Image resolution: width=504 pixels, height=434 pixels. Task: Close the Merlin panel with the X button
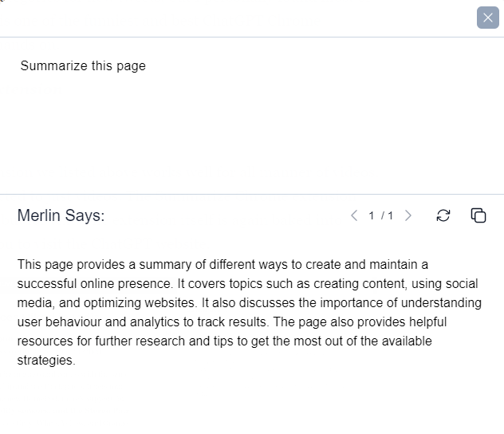487,18
